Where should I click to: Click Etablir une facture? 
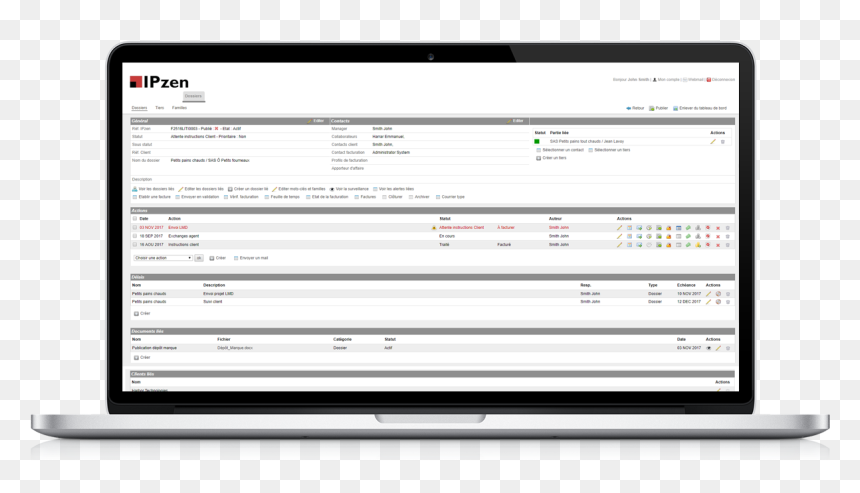click(151, 197)
